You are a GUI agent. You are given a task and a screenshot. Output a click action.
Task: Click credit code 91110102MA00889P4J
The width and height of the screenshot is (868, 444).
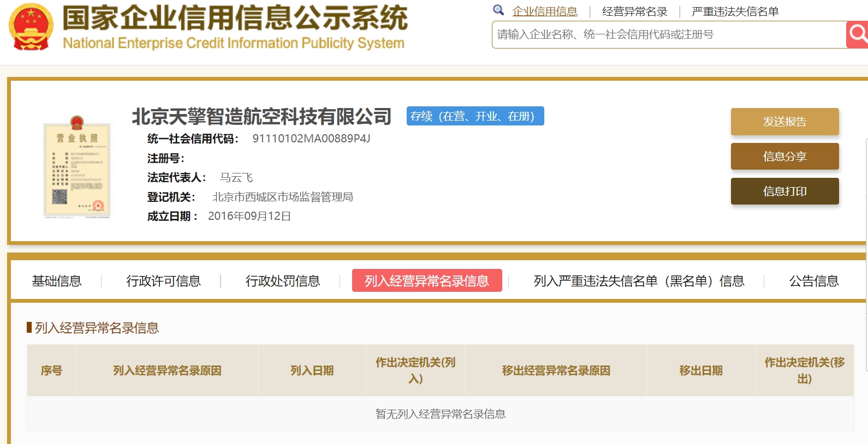point(311,139)
